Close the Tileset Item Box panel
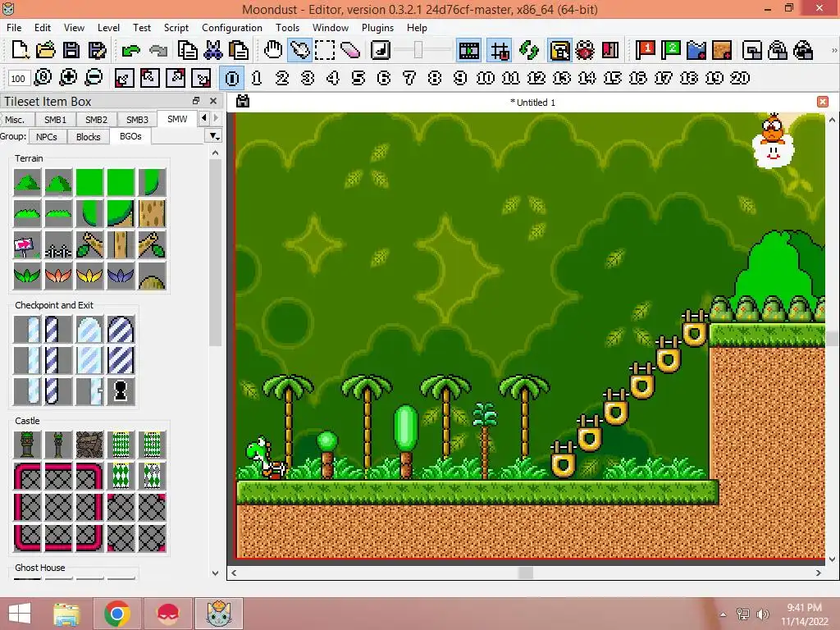840x630 pixels. pos(213,101)
